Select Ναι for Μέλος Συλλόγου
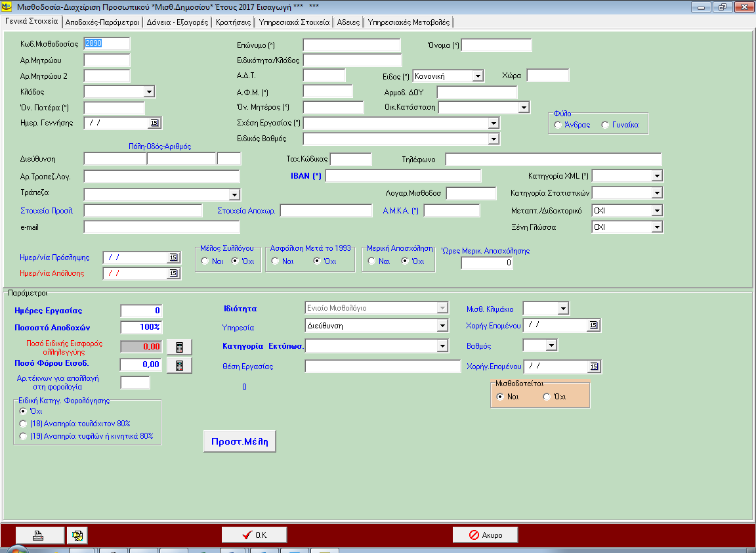 point(205,261)
